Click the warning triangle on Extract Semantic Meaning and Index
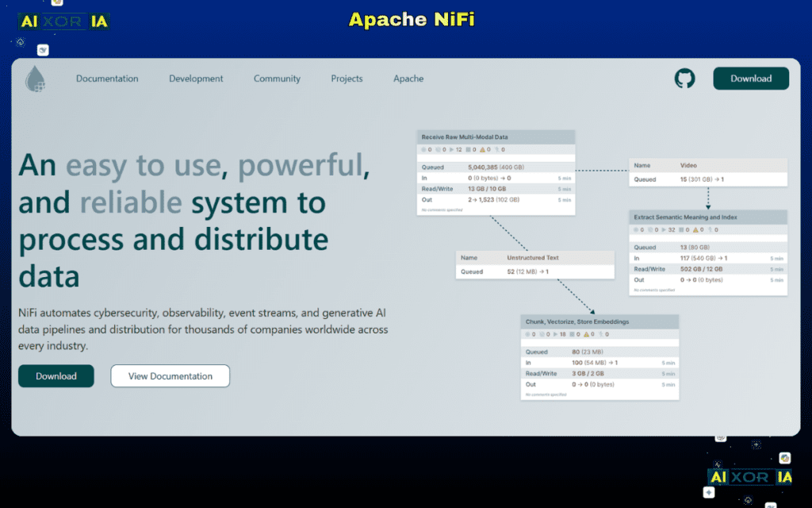The height and width of the screenshot is (508, 812). pos(695,230)
